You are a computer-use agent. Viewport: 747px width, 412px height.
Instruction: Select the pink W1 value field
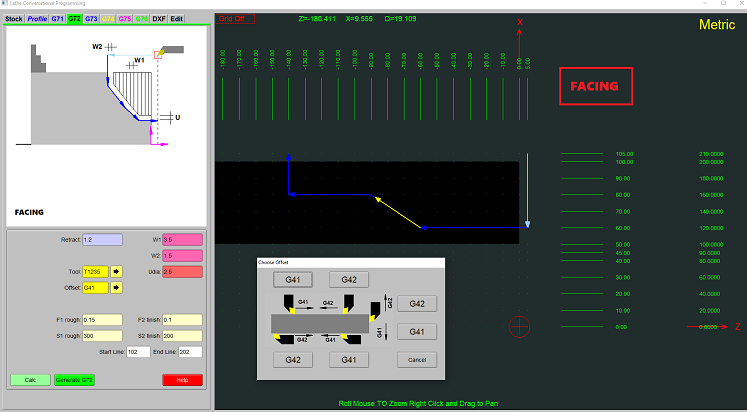182,240
